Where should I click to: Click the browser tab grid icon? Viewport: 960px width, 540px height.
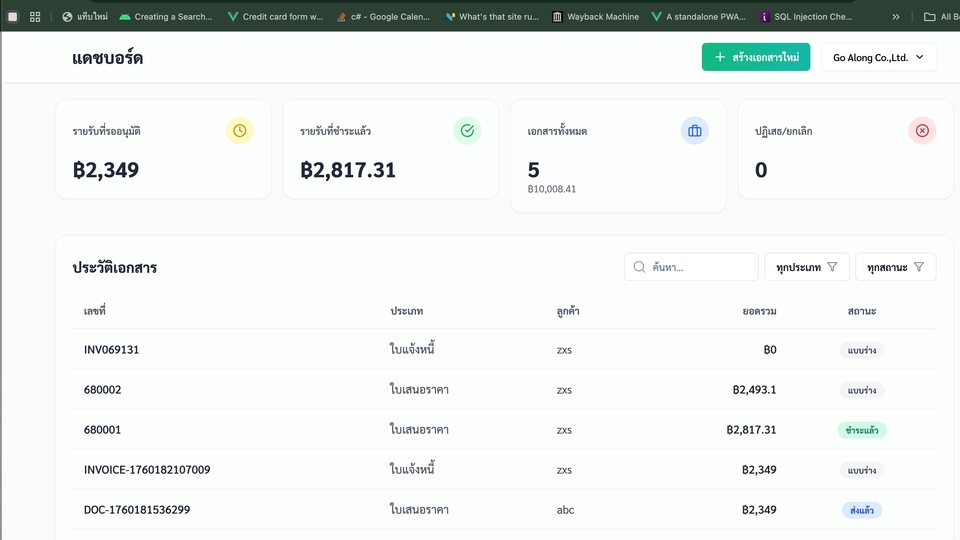(35, 17)
